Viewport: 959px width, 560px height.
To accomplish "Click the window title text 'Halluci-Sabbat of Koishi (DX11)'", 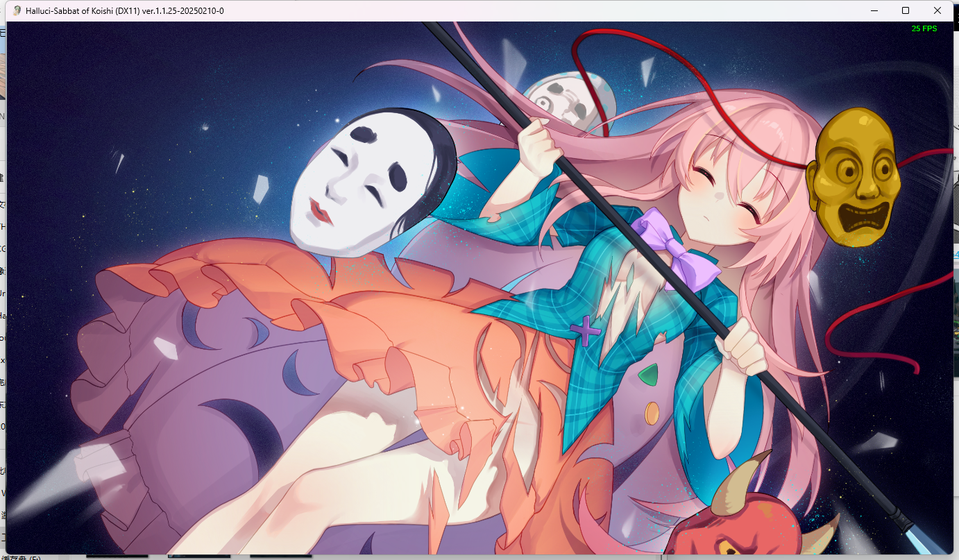I will pyautogui.click(x=82, y=11).
